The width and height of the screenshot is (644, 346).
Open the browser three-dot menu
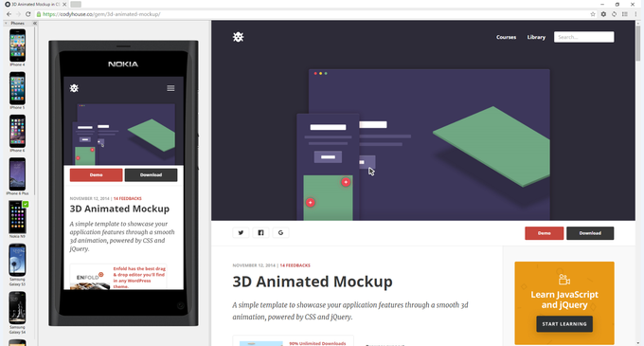pos(635,14)
